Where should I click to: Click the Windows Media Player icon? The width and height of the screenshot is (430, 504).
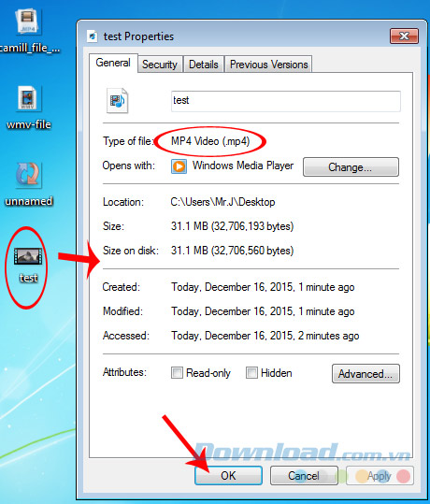point(179,166)
